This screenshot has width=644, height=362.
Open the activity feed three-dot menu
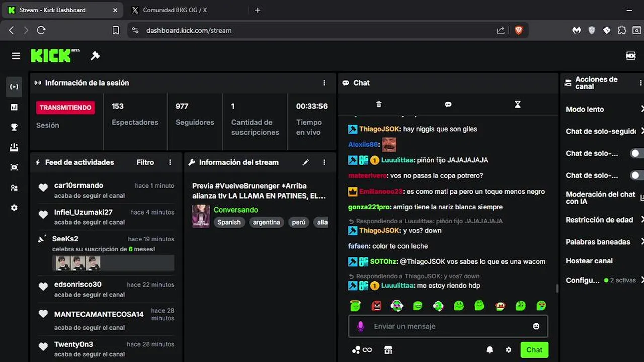coord(170,162)
